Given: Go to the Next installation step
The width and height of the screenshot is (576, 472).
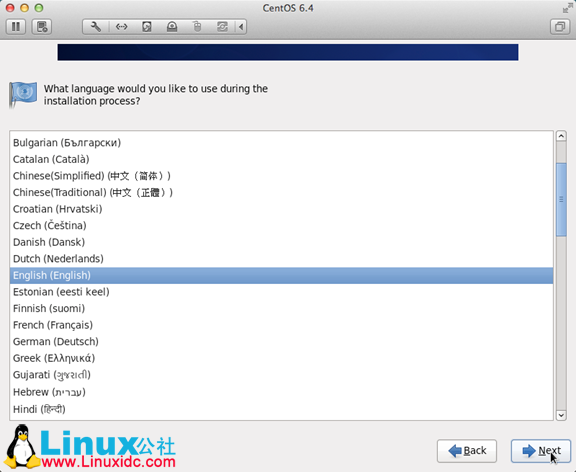Looking at the screenshot, I should pyautogui.click(x=541, y=451).
